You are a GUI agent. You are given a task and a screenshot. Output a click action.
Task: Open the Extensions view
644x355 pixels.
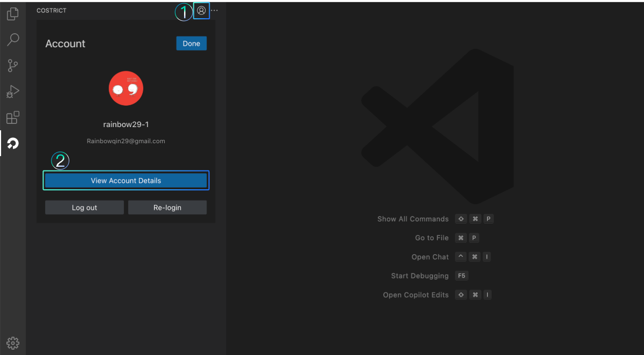[13, 117]
